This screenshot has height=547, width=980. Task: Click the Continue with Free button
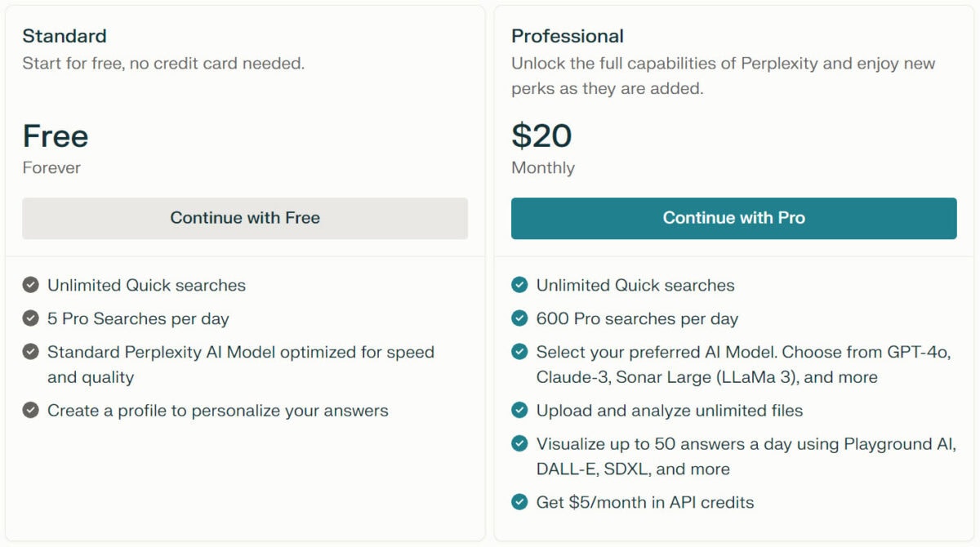[245, 218]
